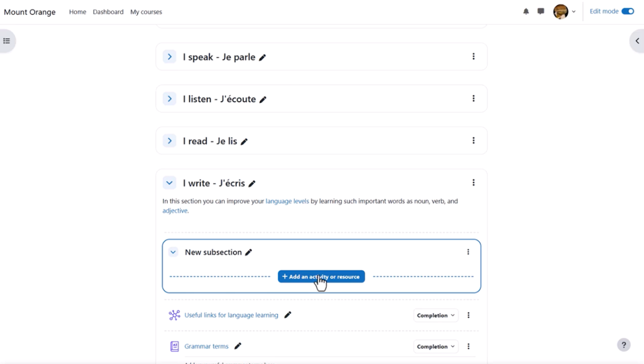Edit 'Grammar terms' title with pencil icon
The image size is (644, 364).
click(238, 346)
